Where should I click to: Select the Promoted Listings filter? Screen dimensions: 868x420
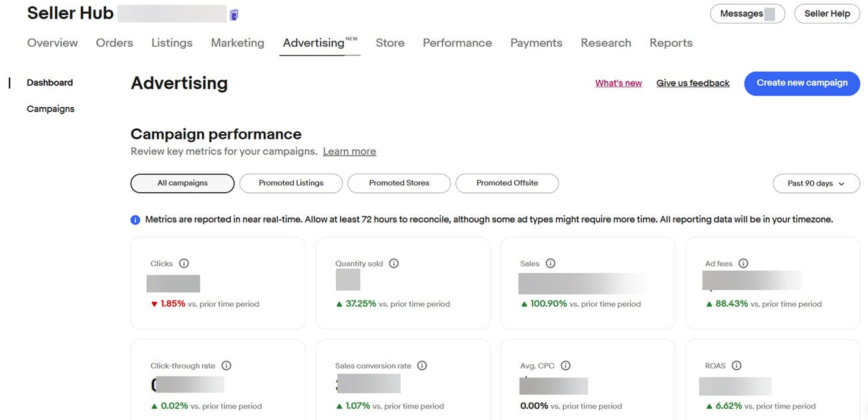point(291,183)
